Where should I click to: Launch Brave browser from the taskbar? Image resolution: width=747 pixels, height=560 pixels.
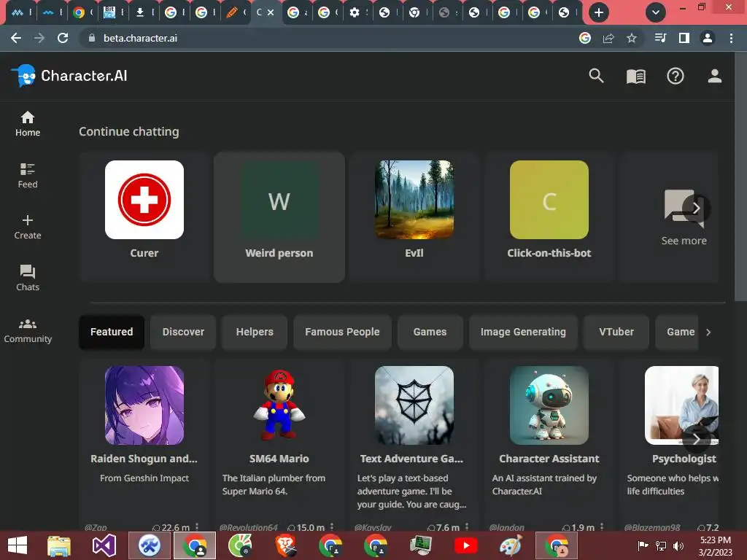pos(285,545)
